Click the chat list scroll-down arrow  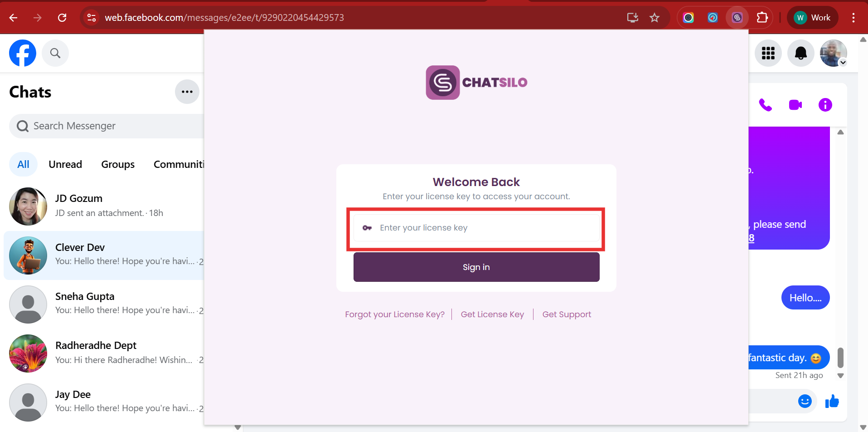click(238, 427)
